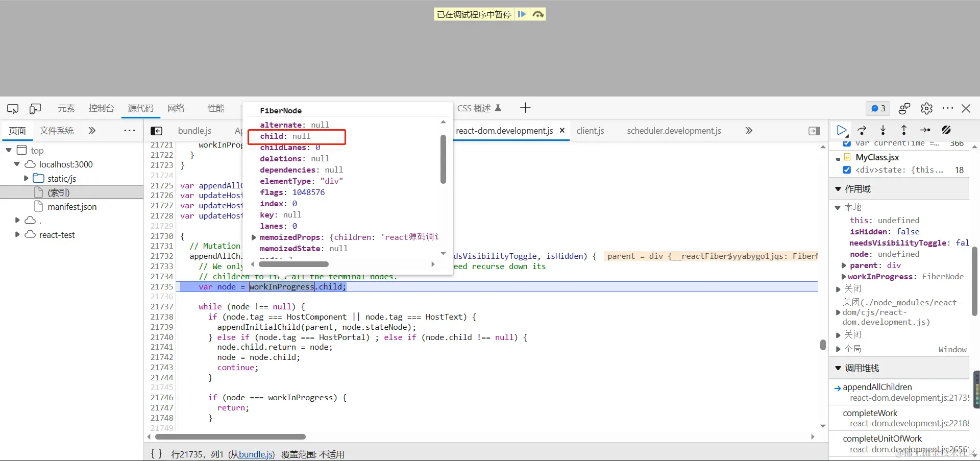Show more open file tabs chevron
This screenshot has height=461, width=980.
click(749, 131)
